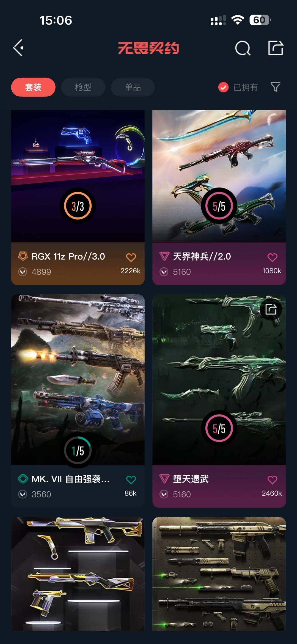Switch to the 单品 tab

133,87
